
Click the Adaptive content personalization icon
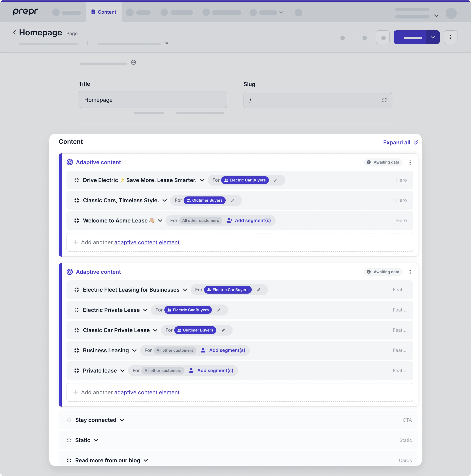(70, 162)
